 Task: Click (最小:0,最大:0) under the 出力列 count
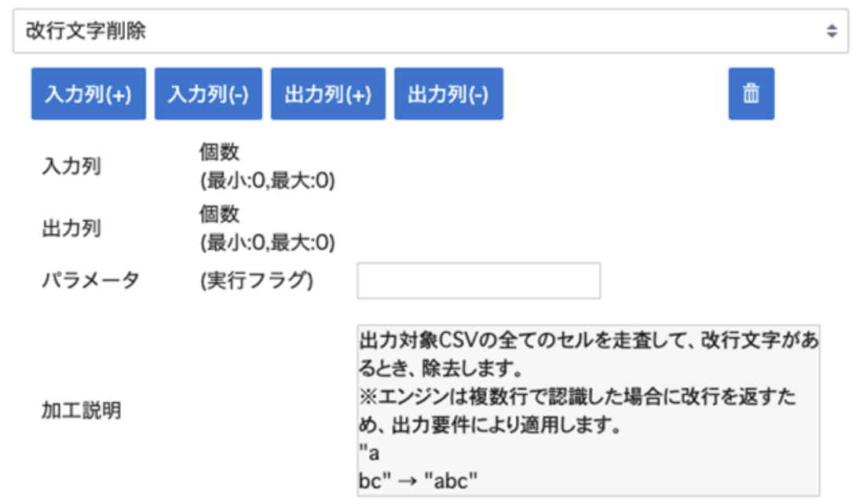tap(268, 243)
